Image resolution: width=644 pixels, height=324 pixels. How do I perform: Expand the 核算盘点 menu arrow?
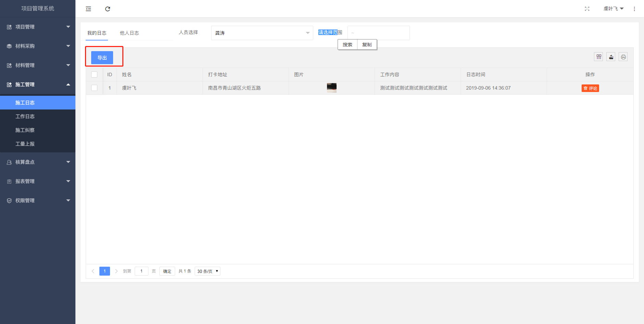click(68, 162)
